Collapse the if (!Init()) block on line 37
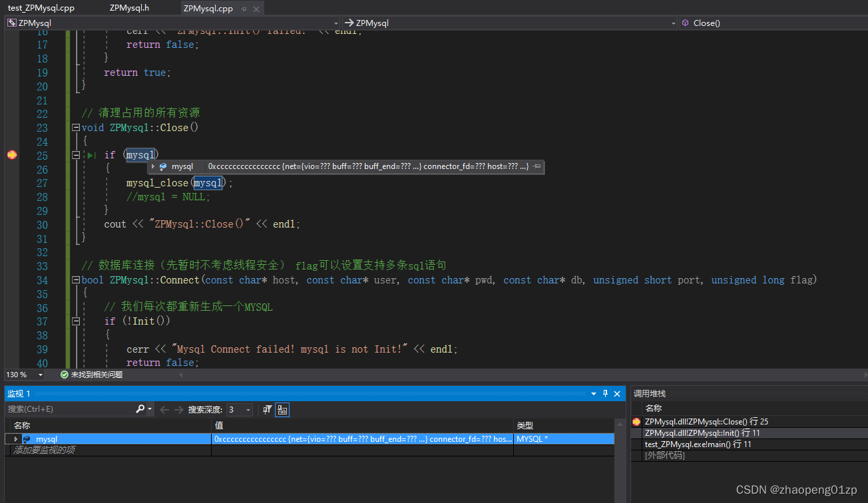The width and height of the screenshot is (868, 503). [x=77, y=321]
